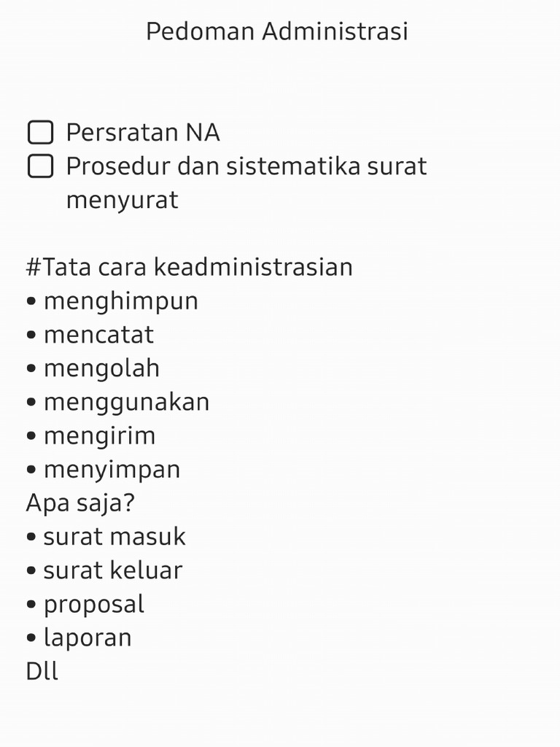The image size is (560, 747).
Task: Click the #Tata cara keadministrasian heading
Action: point(190,267)
